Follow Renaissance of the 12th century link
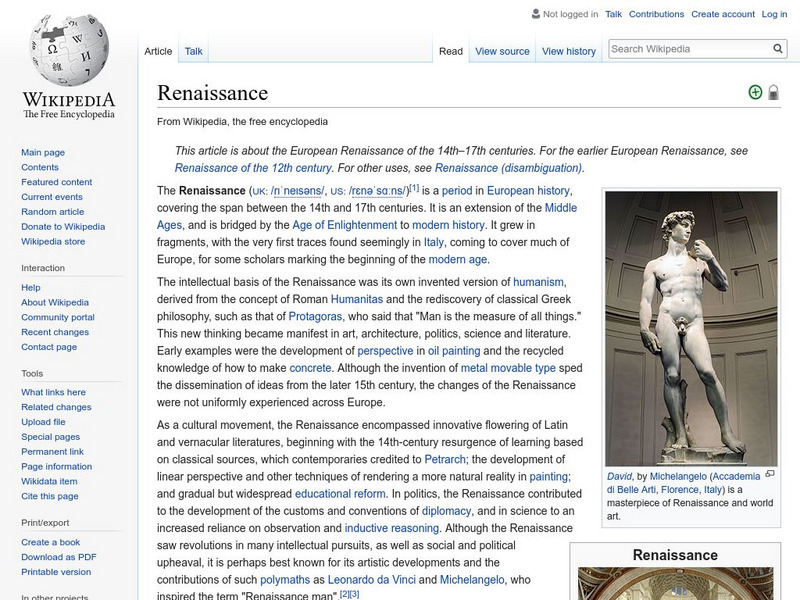 pyautogui.click(x=253, y=168)
